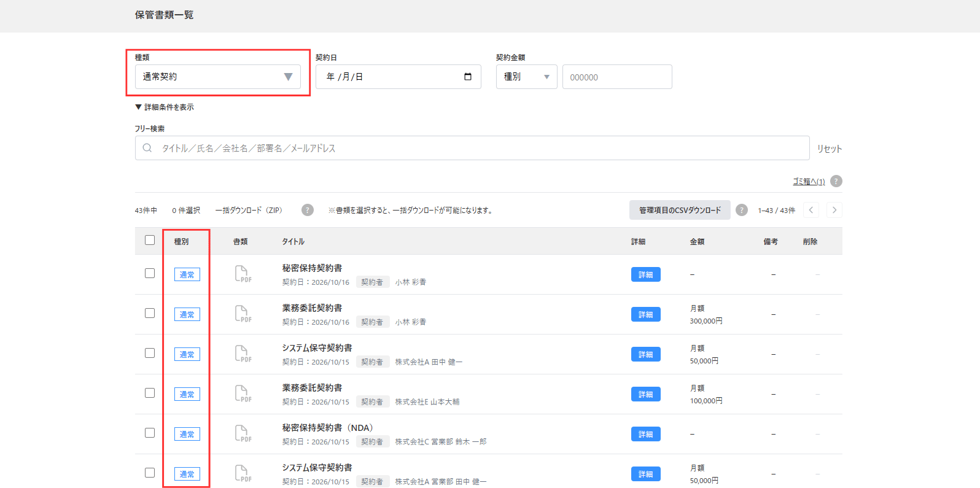Open PDF icon for システム保守契約書 row 営業部 田中 健一
Screen dimensions: 980x488
click(x=243, y=473)
